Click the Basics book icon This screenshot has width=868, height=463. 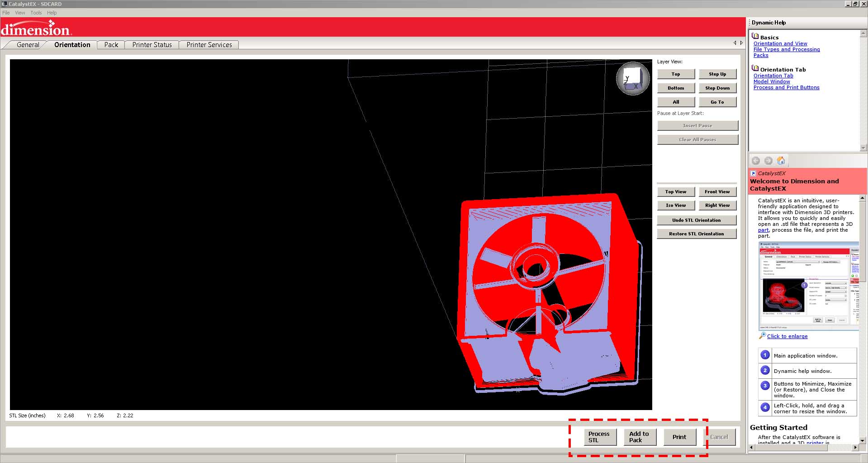pos(755,36)
